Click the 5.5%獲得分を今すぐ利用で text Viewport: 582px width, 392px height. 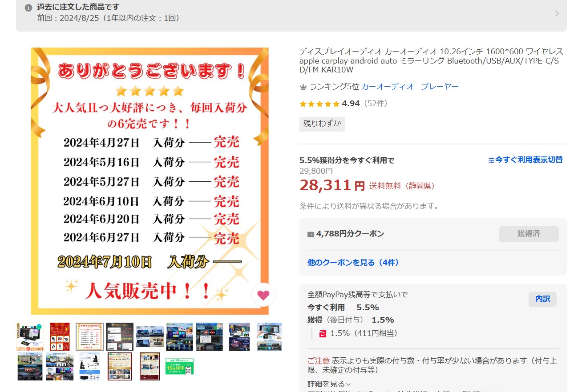point(347,160)
